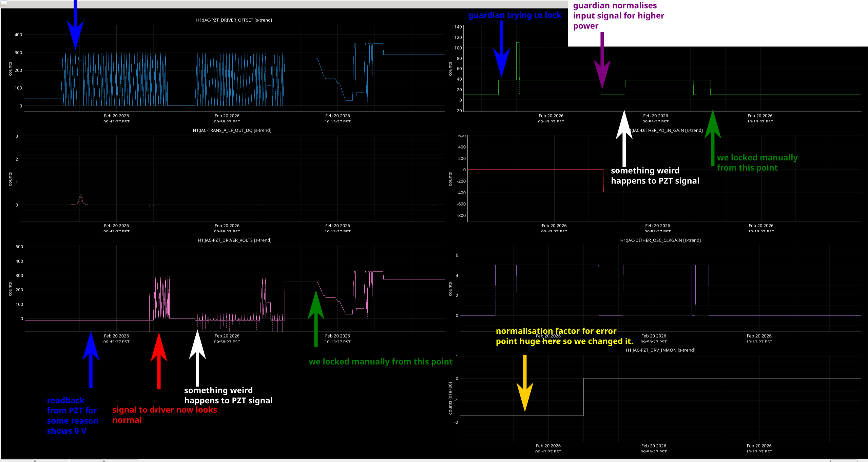Click the green arrow in DRIVER_VOLTS plot
The width and height of the screenshot is (868, 462).
point(316,319)
